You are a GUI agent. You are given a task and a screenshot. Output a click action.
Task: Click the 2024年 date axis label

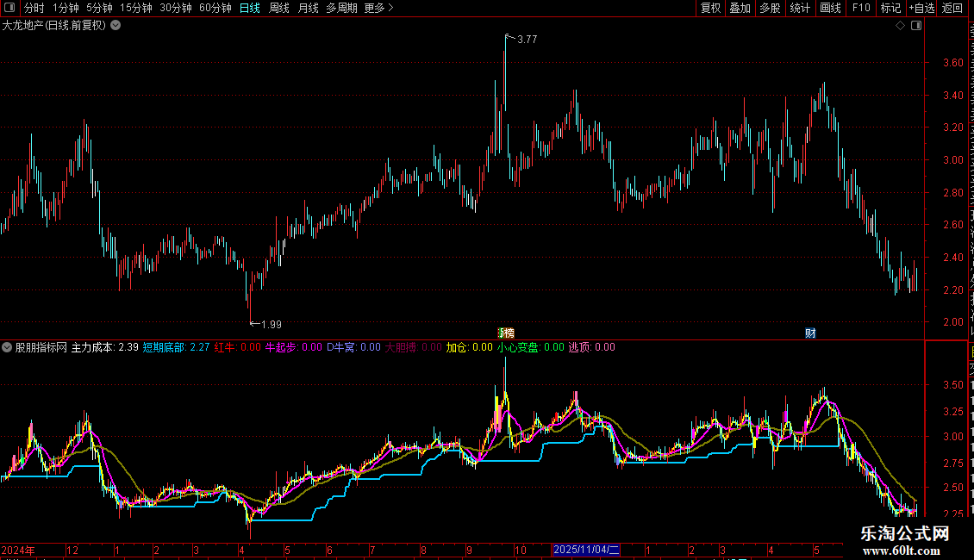[18, 550]
